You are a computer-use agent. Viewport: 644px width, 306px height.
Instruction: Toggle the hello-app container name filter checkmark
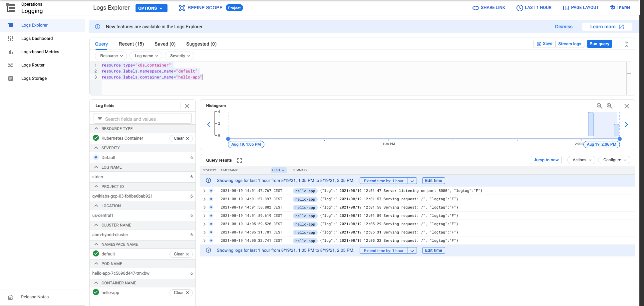tap(96, 292)
